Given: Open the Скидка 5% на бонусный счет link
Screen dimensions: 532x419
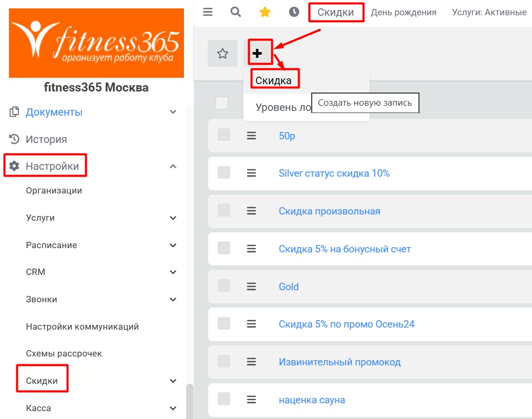Looking at the screenshot, I should (x=345, y=249).
